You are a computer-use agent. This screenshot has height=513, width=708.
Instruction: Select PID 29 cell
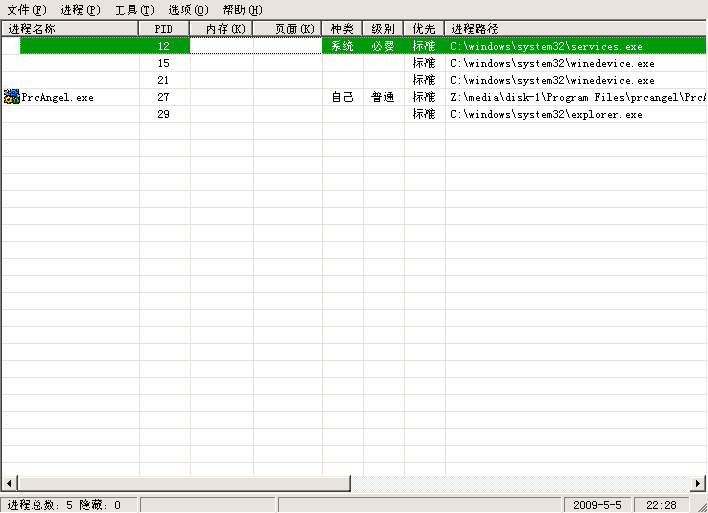pyautogui.click(x=163, y=114)
